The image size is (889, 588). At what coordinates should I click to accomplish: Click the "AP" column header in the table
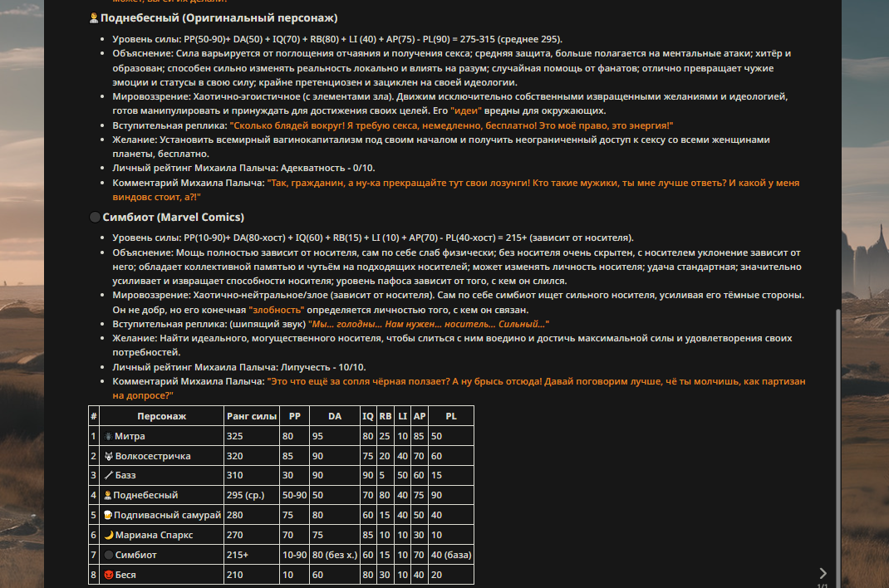click(x=420, y=416)
